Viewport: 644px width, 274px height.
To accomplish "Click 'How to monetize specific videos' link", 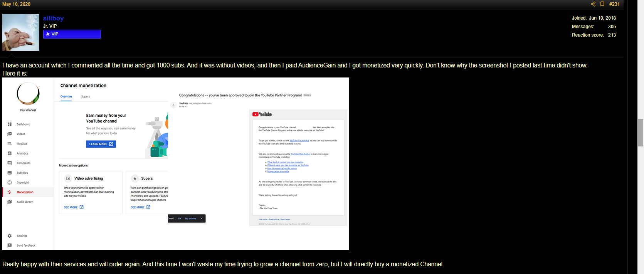I will [x=282, y=168].
